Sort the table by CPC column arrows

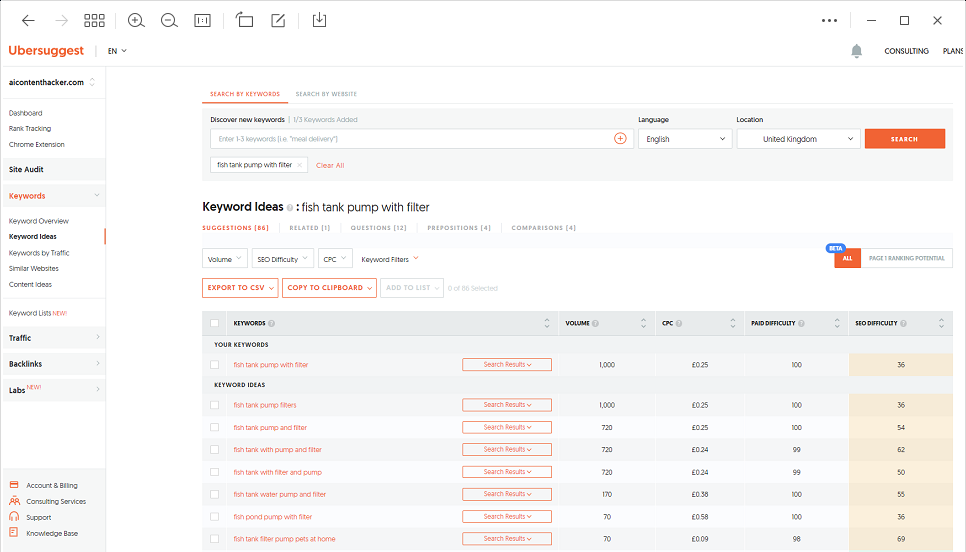pos(733,323)
